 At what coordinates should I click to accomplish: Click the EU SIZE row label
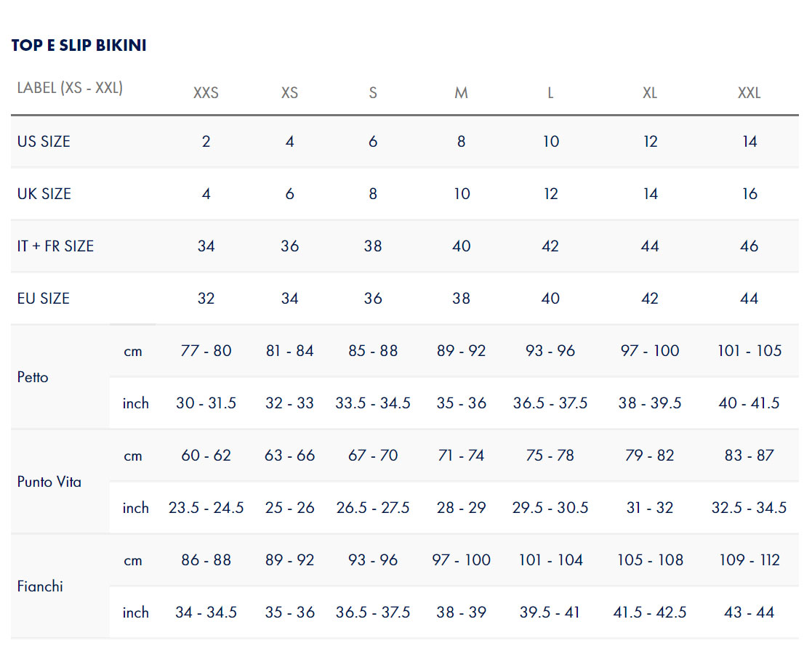tap(43, 299)
